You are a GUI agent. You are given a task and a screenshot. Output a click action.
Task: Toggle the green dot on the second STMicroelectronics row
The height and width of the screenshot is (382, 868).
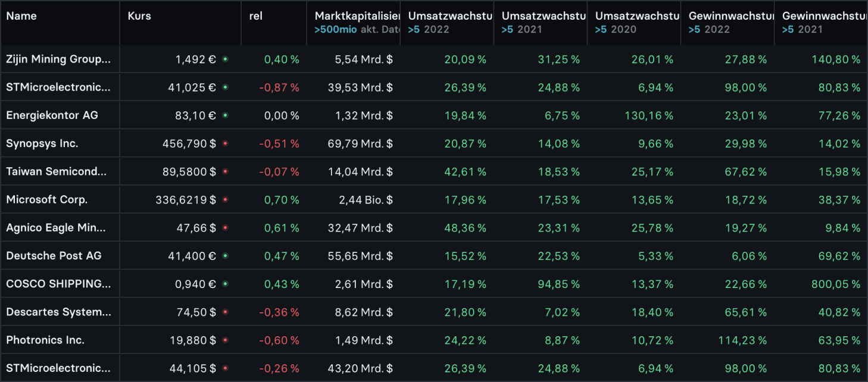(x=225, y=367)
